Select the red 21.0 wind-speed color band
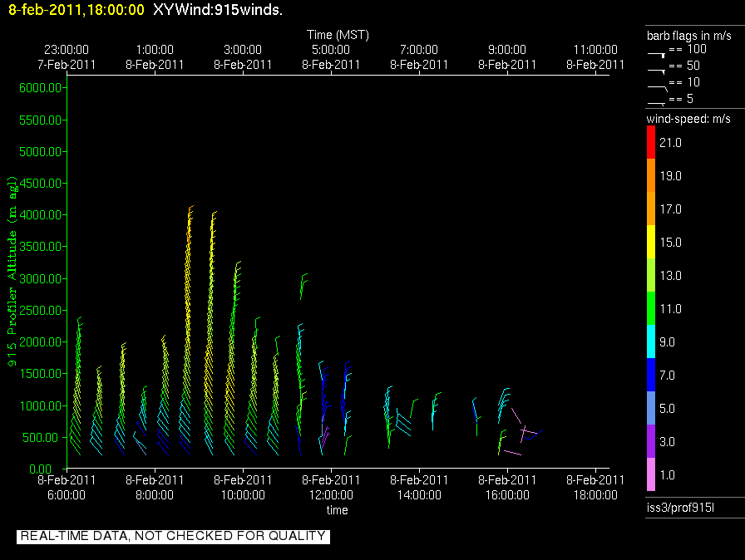The image size is (745, 560). (x=651, y=143)
